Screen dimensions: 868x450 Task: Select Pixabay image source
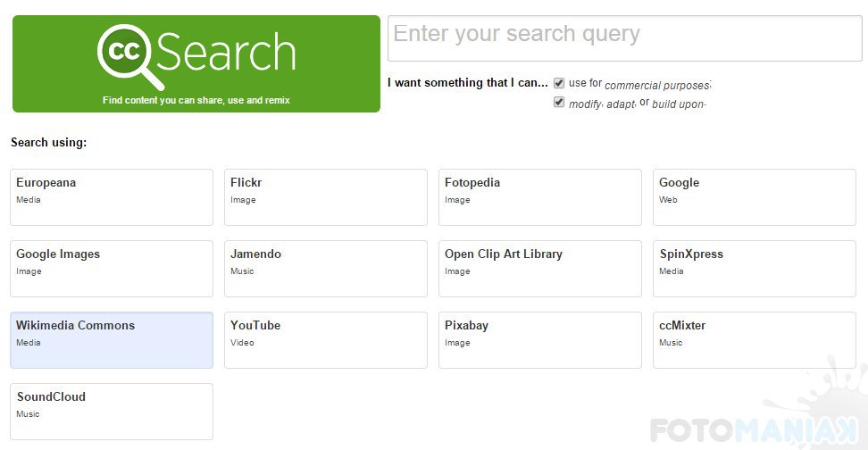click(540, 339)
